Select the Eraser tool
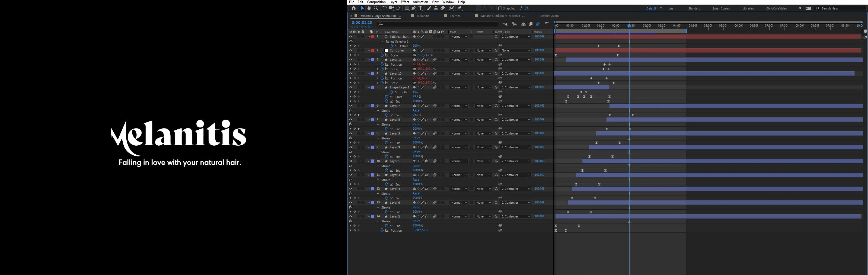The image size is (868, 275). [x=443, y=8]
